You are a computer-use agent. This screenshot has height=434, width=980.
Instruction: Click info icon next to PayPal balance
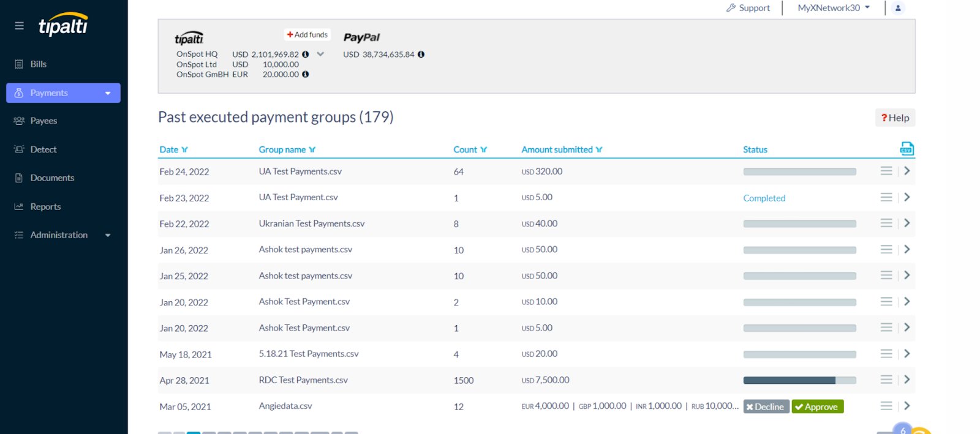click(x=421, y=54)
